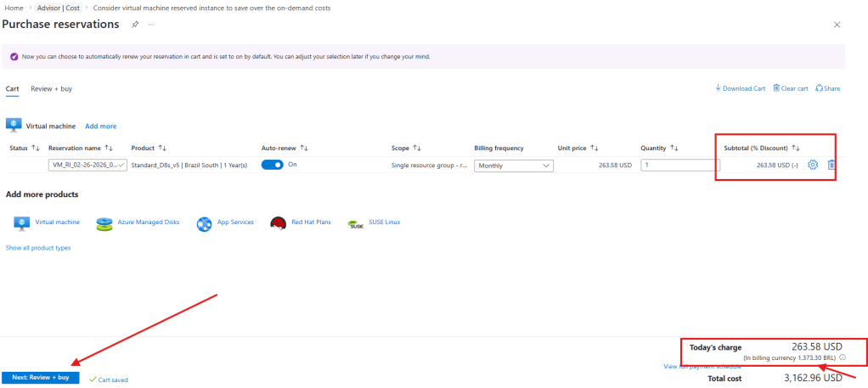Choose the Red Hat Plans icon
The image size is (868, 388).
tap(277, 223)
